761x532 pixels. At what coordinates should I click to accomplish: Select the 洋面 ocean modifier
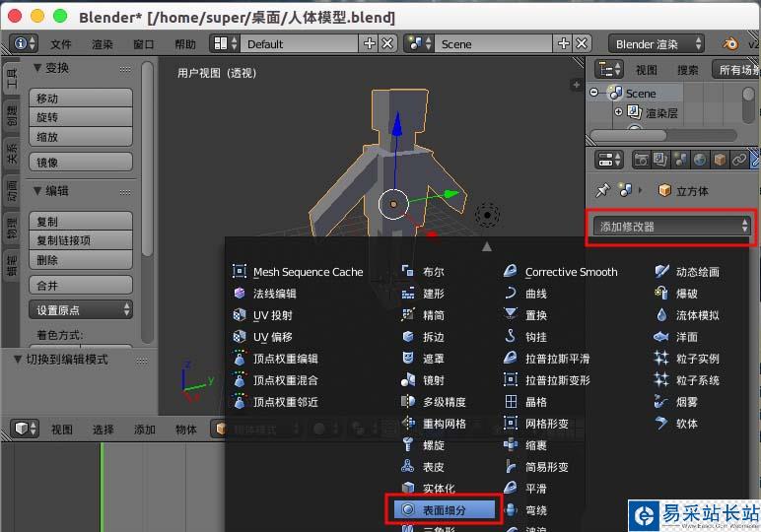[676, 337]
